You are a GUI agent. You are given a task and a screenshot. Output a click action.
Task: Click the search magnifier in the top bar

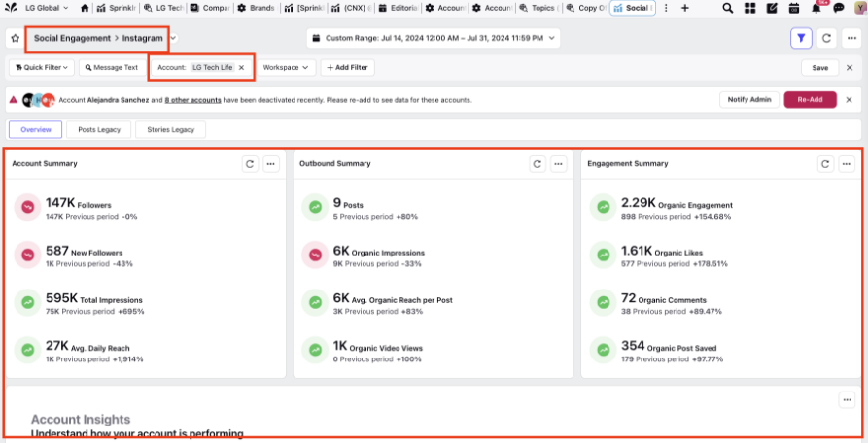[728, 8]
